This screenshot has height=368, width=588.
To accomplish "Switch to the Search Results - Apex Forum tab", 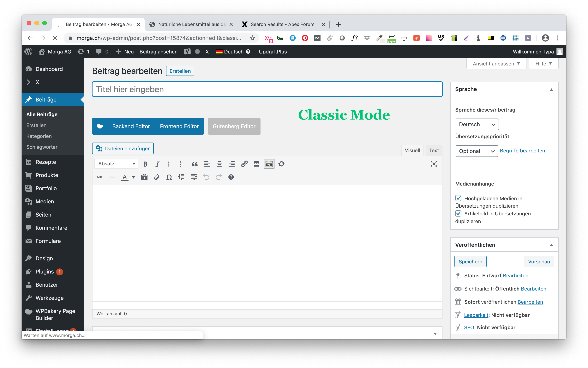I will click(x=283, y=24).
